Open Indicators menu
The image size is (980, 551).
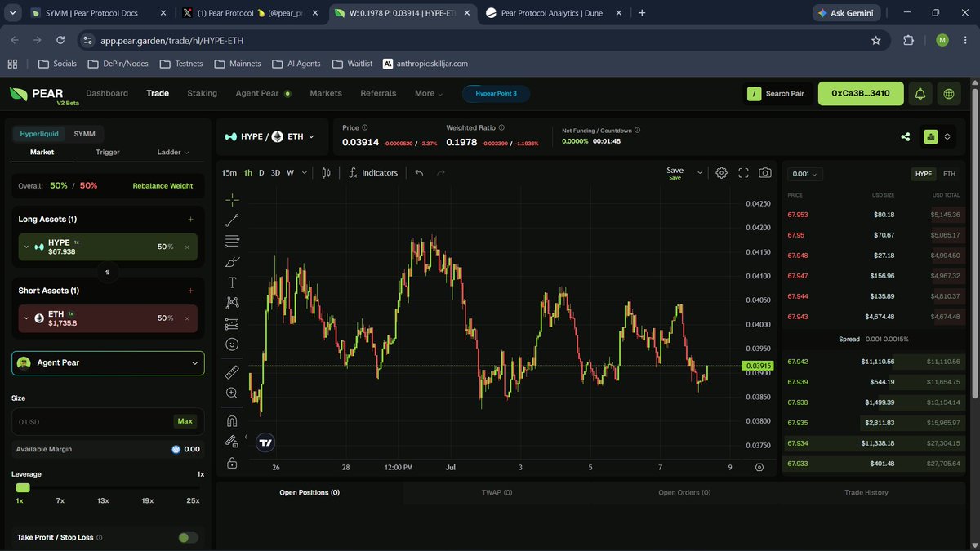[373, 173]
